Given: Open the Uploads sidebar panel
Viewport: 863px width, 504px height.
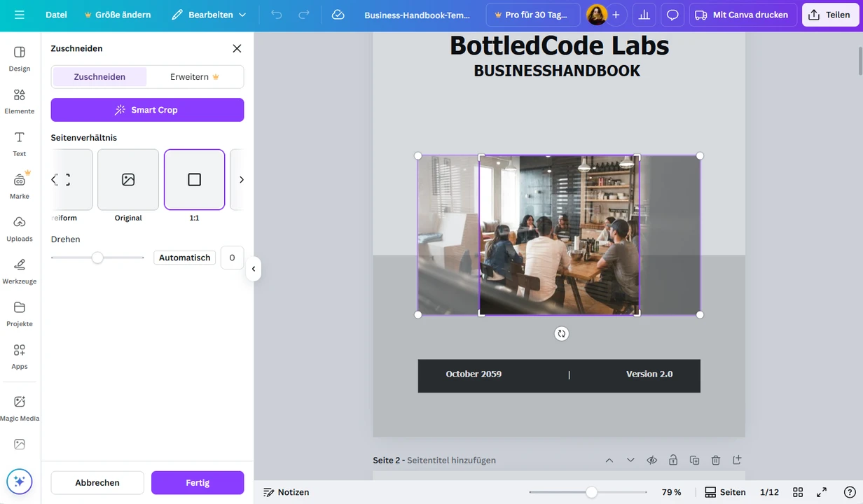Looking at the screenshot, I should pos(20,229).
